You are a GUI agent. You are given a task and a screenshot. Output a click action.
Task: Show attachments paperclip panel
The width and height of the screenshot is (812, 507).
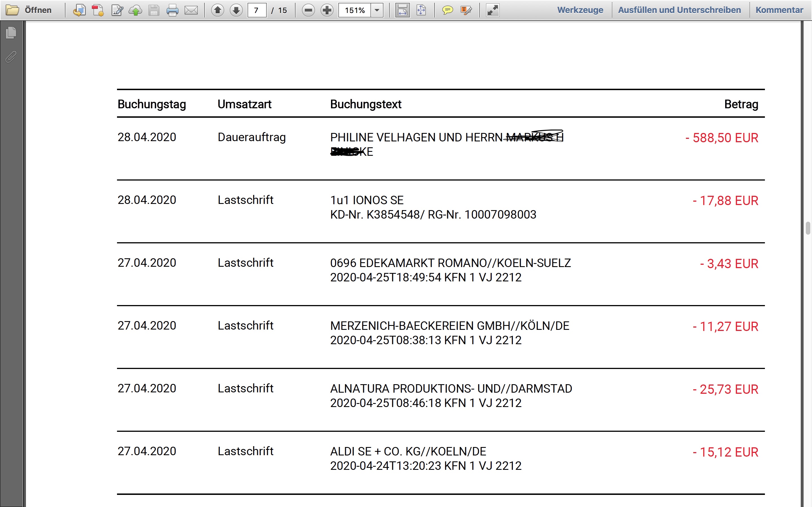click(11, 57)
